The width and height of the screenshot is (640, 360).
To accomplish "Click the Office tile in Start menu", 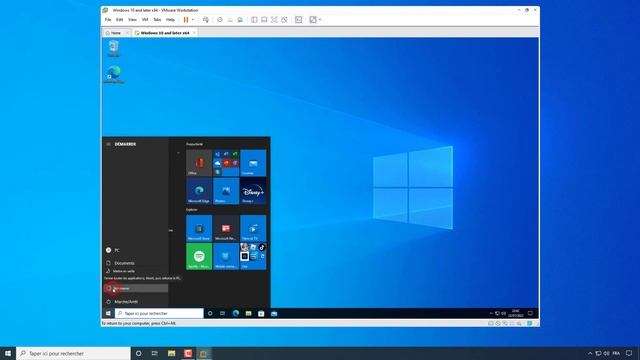I will coord(199,163).
